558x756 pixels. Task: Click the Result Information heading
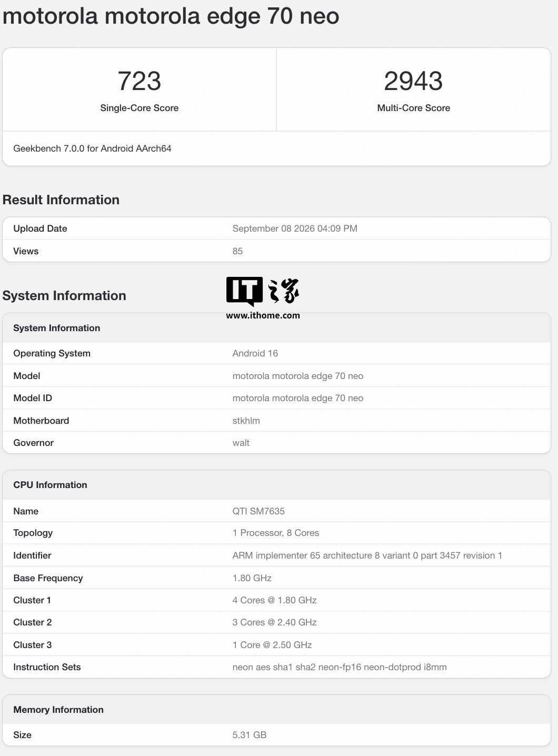(61, 200)
